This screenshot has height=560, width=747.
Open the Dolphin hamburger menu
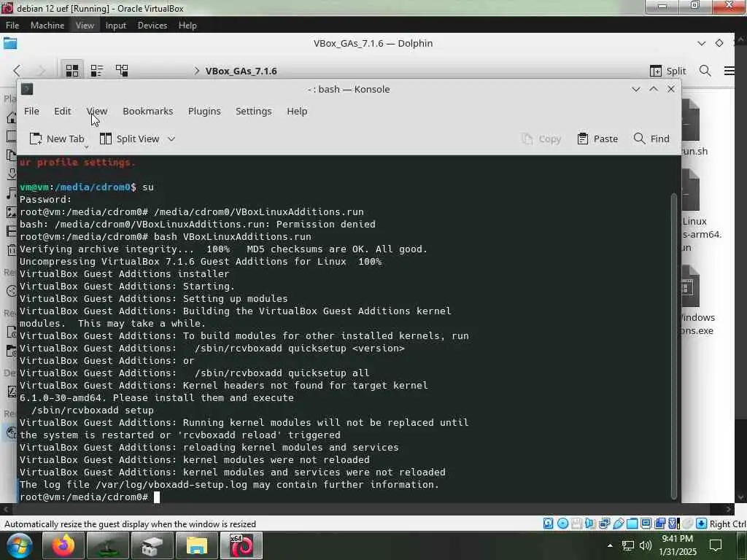pyautogui.click(x=729, y=71)
